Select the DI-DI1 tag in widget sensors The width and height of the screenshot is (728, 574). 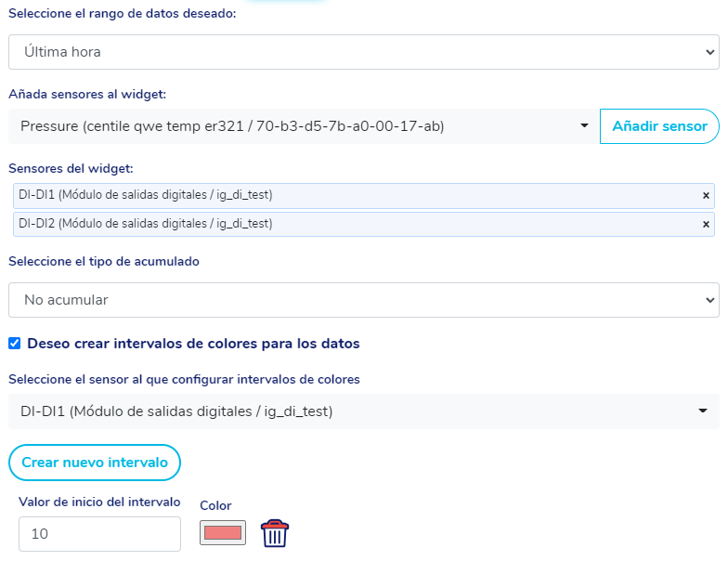353,196
